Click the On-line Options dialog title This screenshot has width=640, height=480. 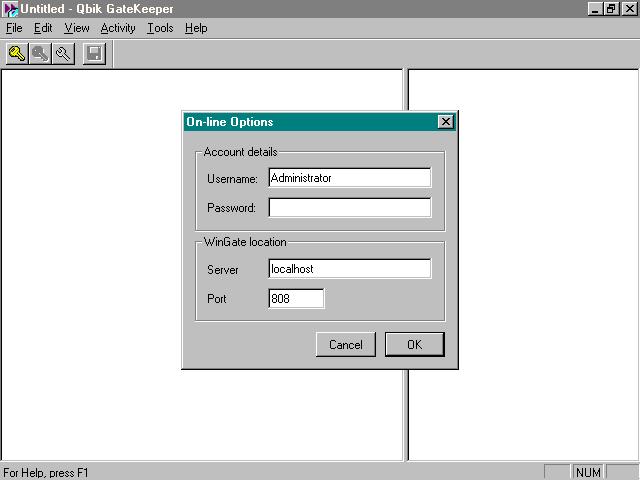tap(230, 122)
